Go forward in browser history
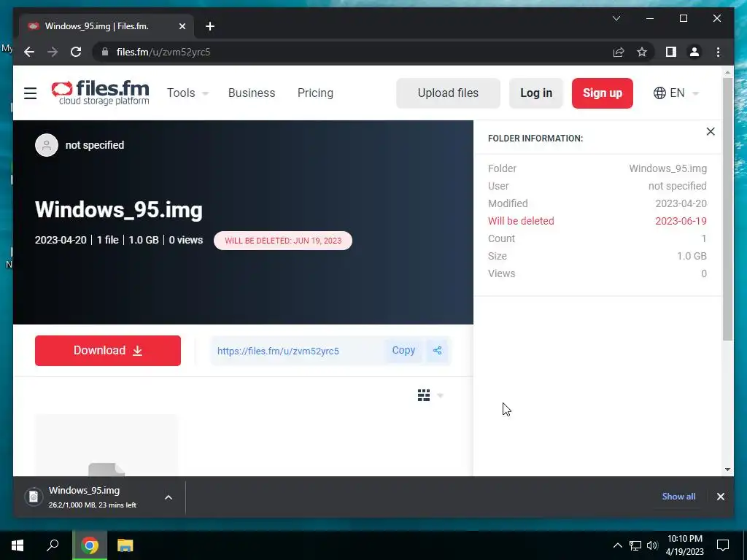747x560 pixels. (x=53, y=52)
